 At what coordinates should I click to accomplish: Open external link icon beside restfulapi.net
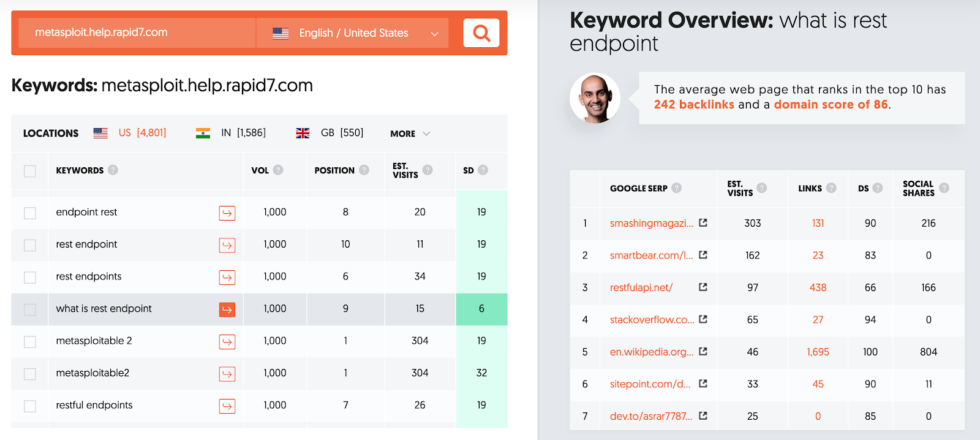(x=703, y=287)
